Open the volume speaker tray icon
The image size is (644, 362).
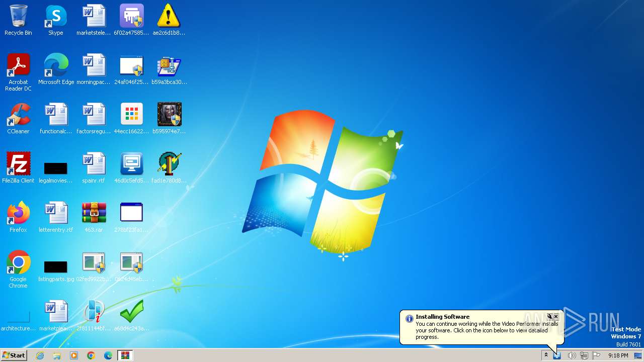572,355
